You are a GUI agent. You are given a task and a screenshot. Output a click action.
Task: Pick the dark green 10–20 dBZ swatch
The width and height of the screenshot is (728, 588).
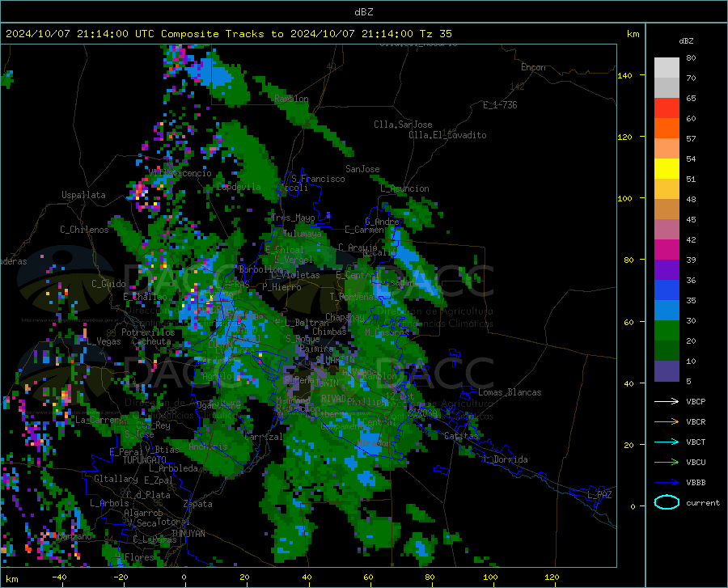coord(667,351)
